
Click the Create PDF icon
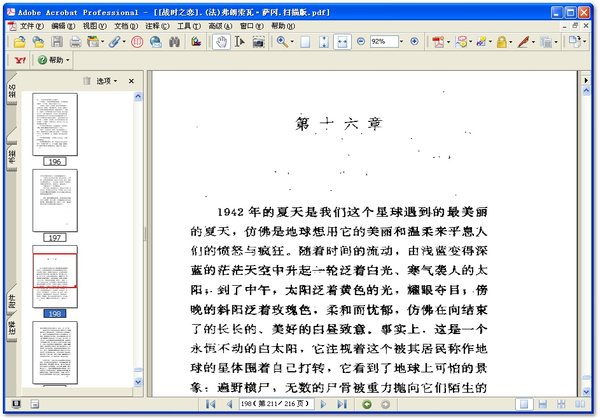point(437,42)
